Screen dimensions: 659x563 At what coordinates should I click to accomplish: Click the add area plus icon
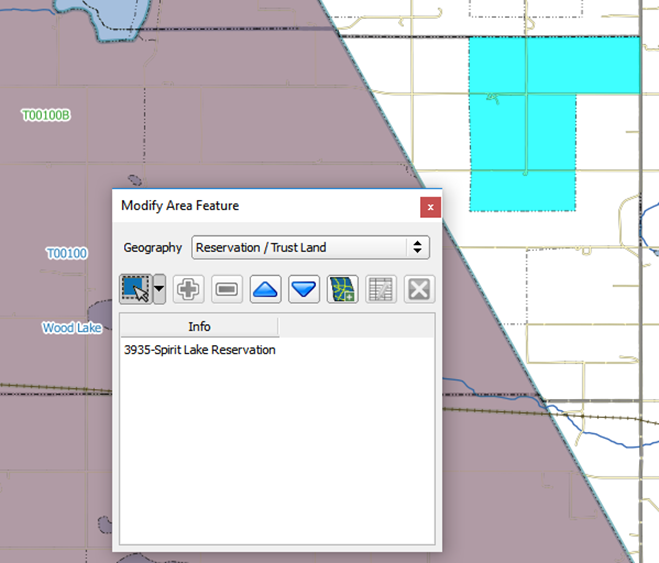click(x=188, y=290)
